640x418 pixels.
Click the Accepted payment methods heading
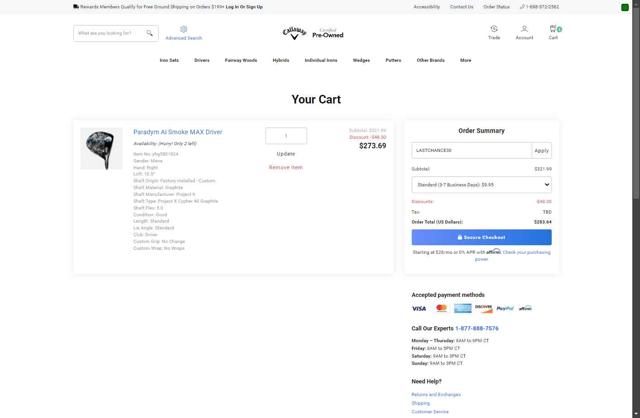[x=448, y=295]
